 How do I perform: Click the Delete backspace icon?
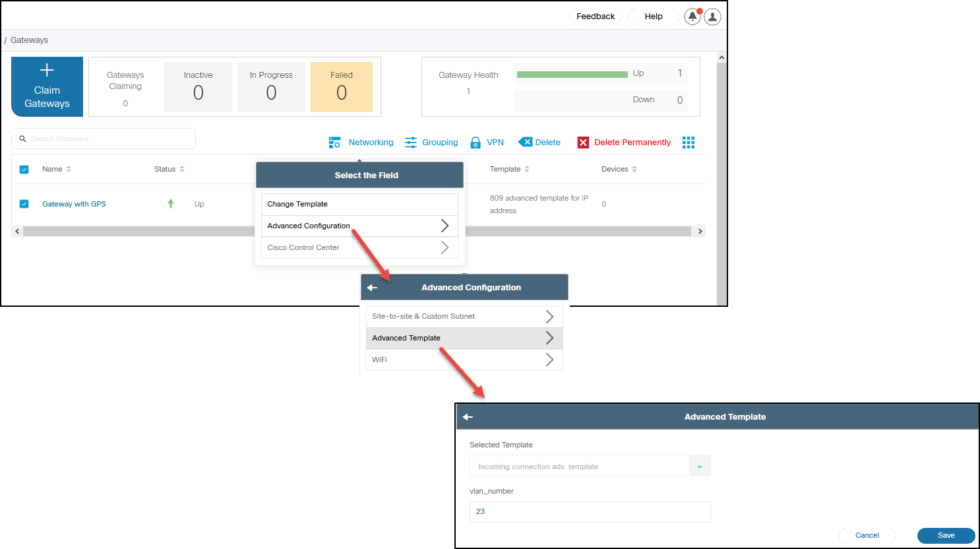point(525,142)
